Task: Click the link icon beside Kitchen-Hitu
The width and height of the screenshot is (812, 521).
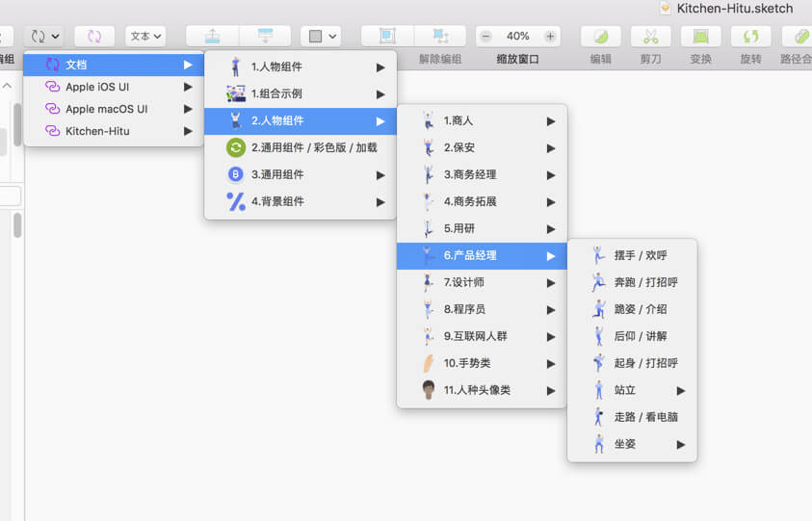Action: (x=52, y=132)
